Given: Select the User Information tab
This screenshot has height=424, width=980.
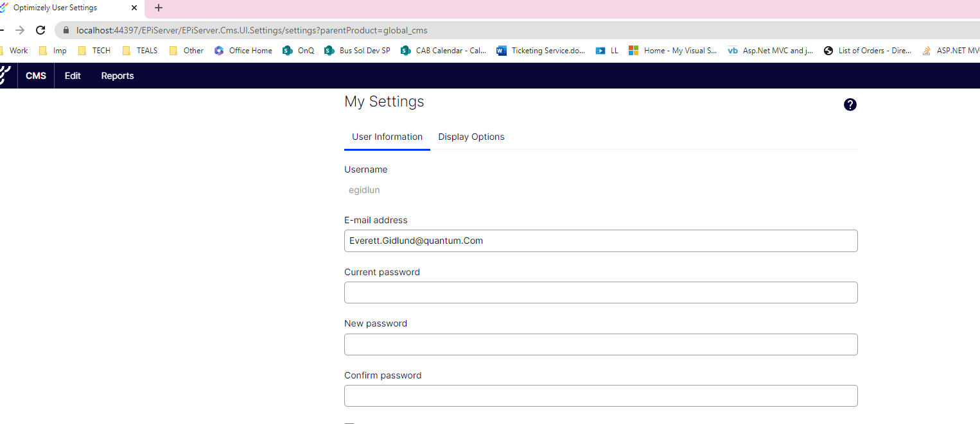Looking at the screenshot, I should coord(387,137).
